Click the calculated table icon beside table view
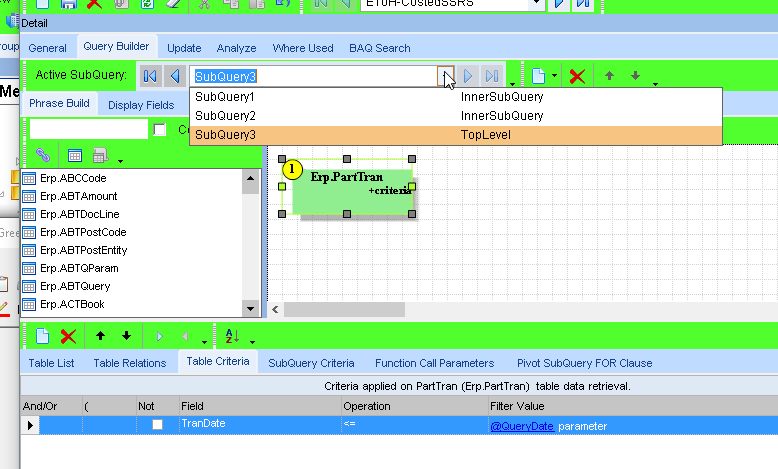The image size is (778, 469). pos(100,156)
